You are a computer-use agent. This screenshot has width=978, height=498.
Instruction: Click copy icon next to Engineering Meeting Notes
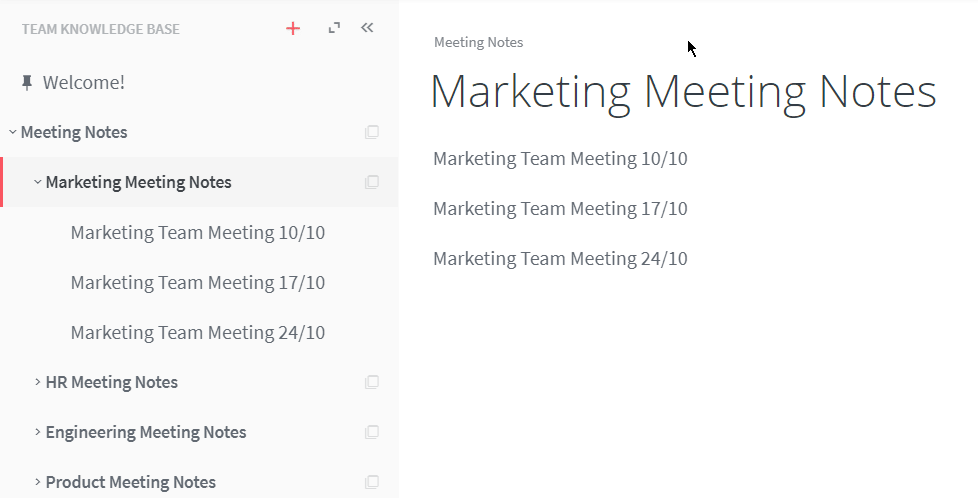coord(372,431)
